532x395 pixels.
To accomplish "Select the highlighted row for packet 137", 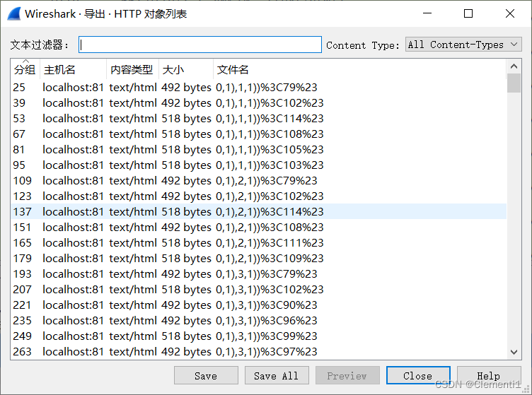I will point(258,212).
